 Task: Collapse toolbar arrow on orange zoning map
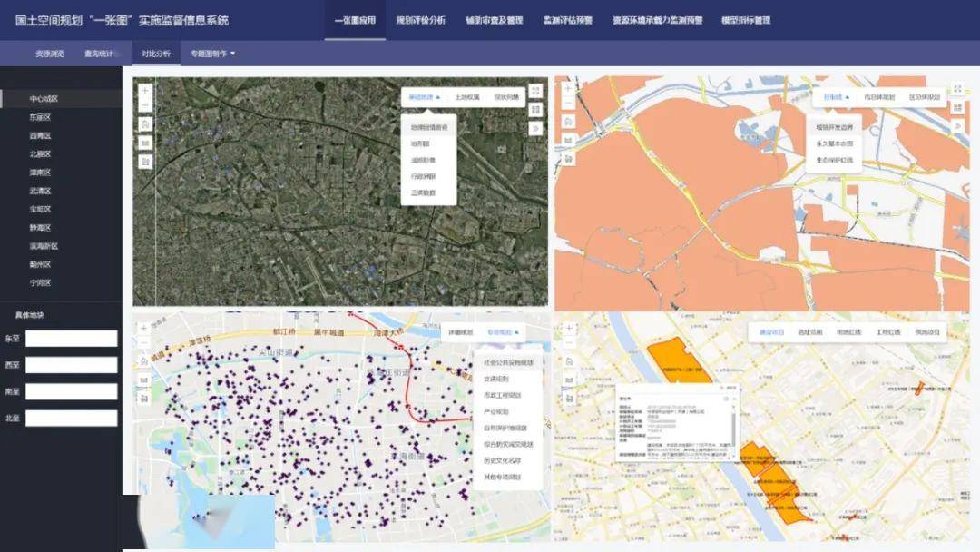coord(957,126)
